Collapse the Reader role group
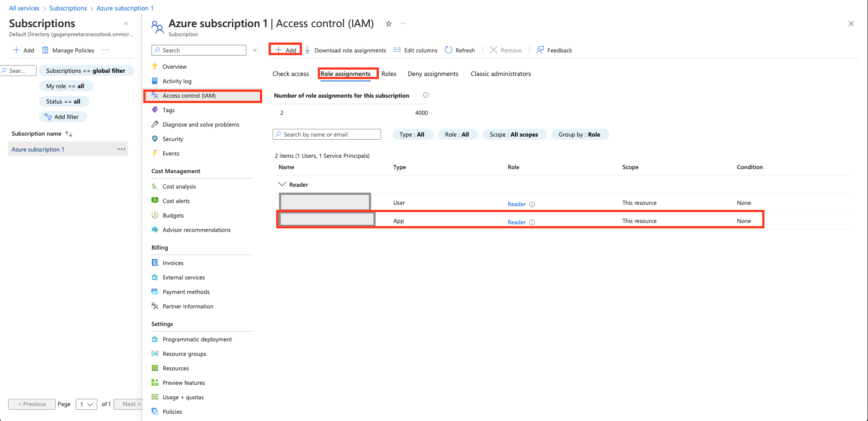 click(x=282, y=184)
